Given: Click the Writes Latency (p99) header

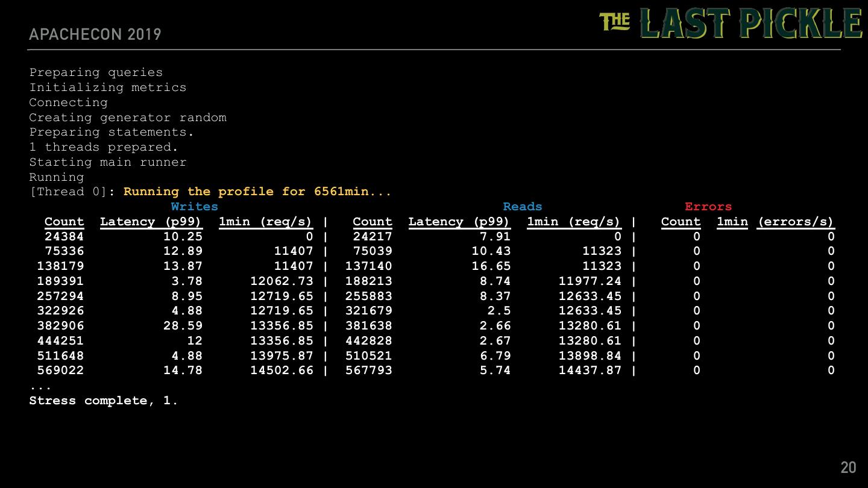Looking at the screenshot, I should (x=151, y=222).
